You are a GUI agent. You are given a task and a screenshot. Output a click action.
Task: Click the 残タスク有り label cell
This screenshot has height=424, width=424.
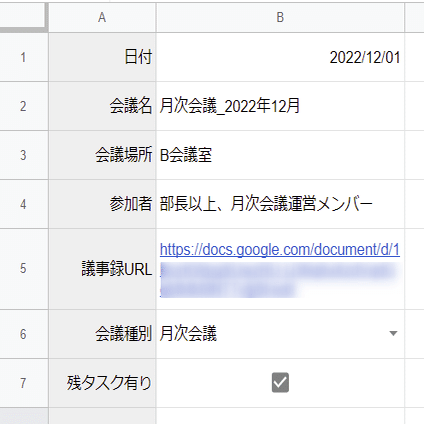pos(102,383)
